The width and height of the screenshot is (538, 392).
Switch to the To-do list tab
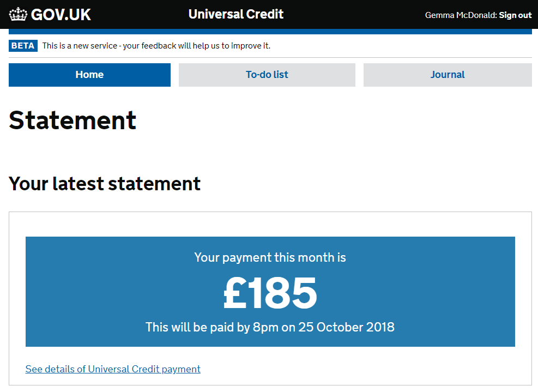[267, 75]
